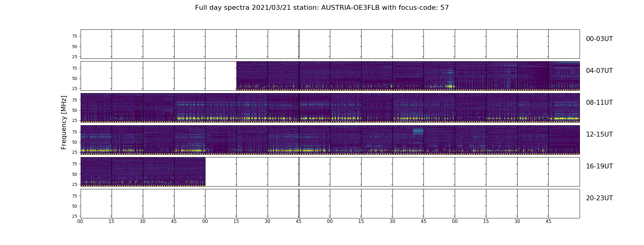The height and width of the screenshot is (245, 644).
Task: Click the 25 tick in the 20-23UT row
Action: 75,216
